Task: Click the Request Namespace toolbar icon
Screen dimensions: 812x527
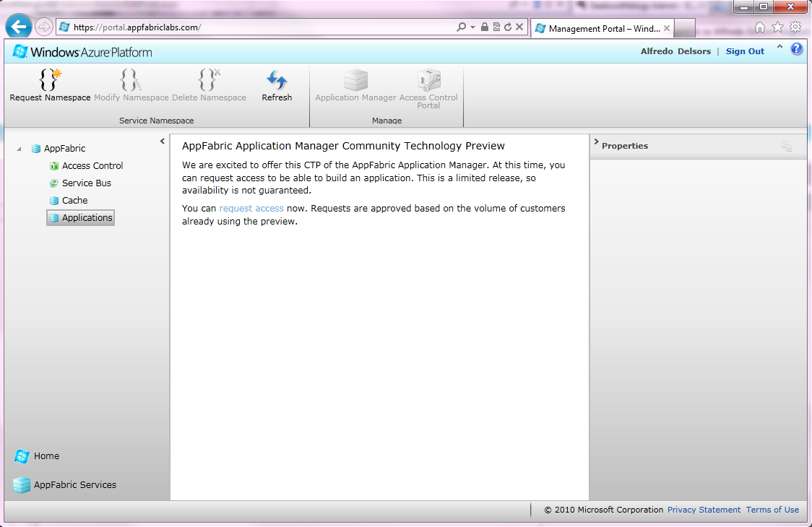Action: click(x=51, y=79)
